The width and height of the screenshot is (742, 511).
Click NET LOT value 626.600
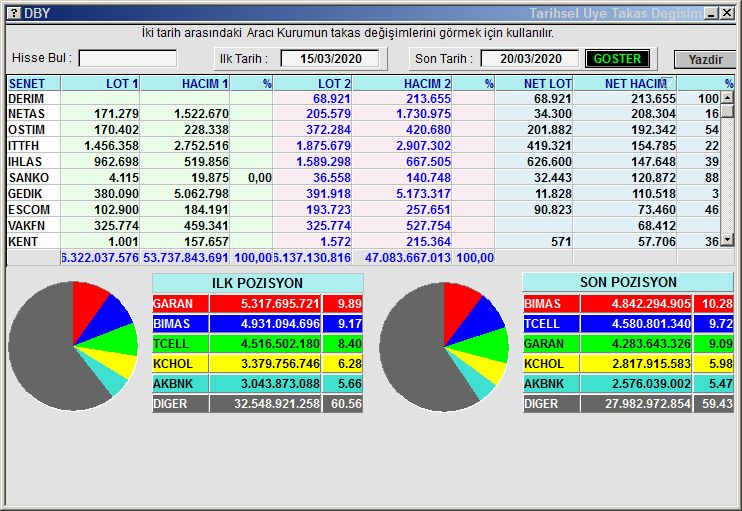[x=549, y=162]
